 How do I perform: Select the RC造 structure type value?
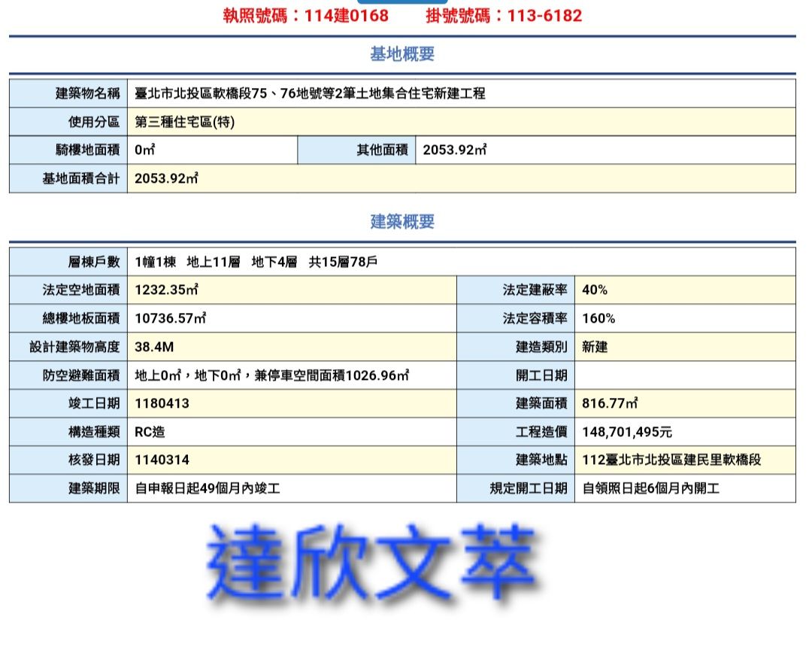tap(150, 432)
